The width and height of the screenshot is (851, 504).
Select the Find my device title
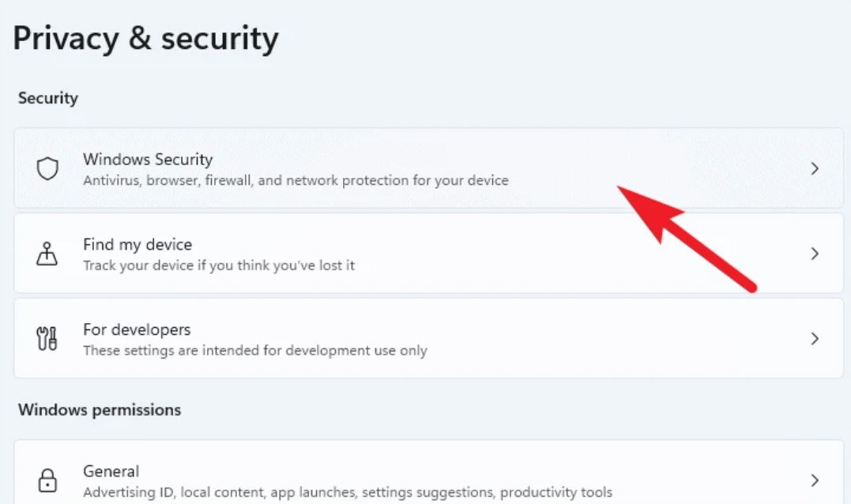coord(137,245)
